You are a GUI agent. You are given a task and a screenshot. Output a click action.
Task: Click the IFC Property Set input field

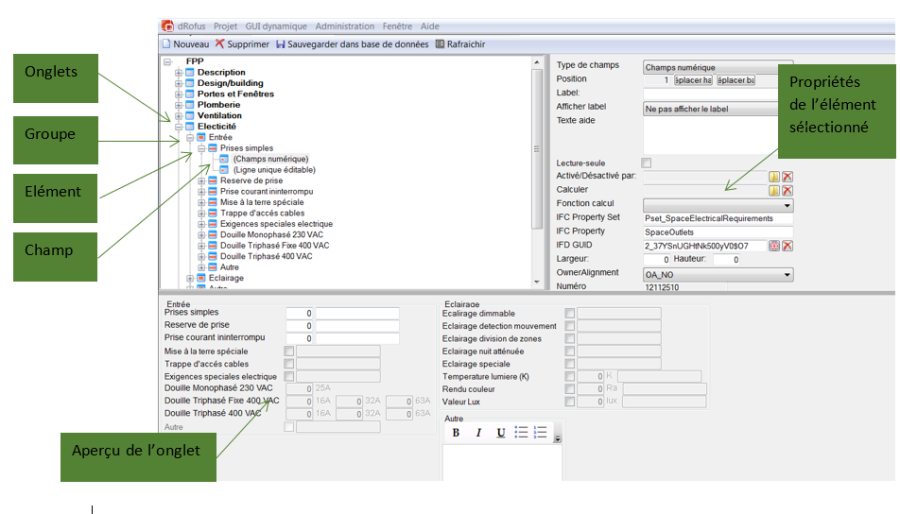tap(717, 218)
